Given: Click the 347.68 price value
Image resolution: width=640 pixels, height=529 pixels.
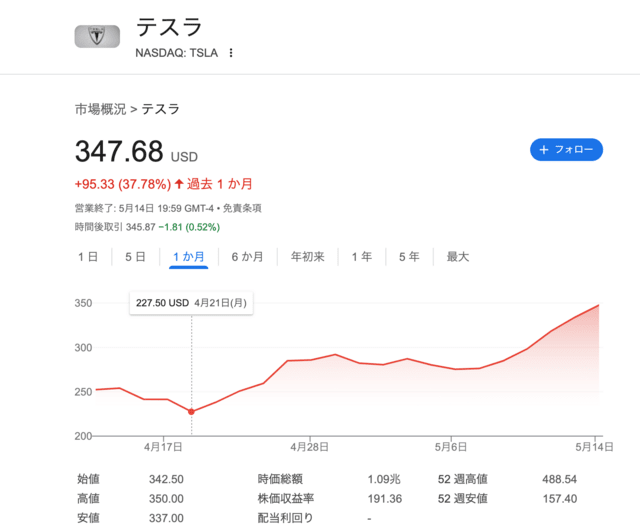Looking at the screenshot, I should tap(119, 151).
